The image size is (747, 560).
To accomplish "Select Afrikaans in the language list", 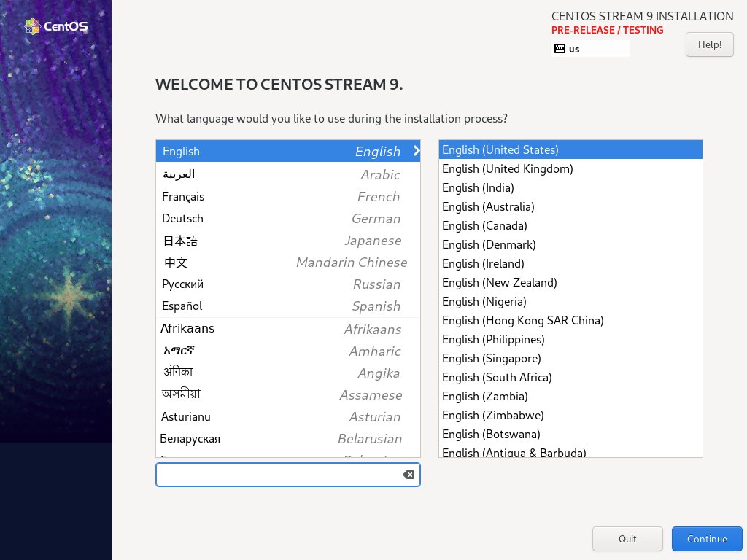I will click(287, 329).
